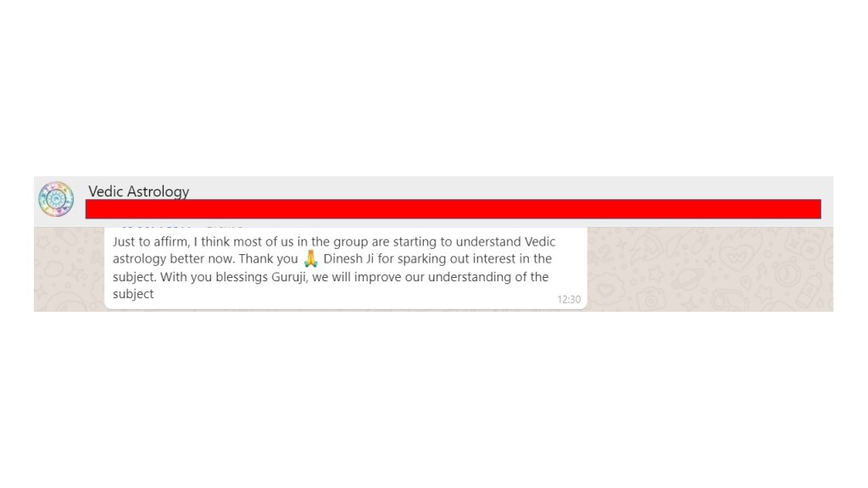
Task: Click the last line word 'subject'
Action: point(133,294)
